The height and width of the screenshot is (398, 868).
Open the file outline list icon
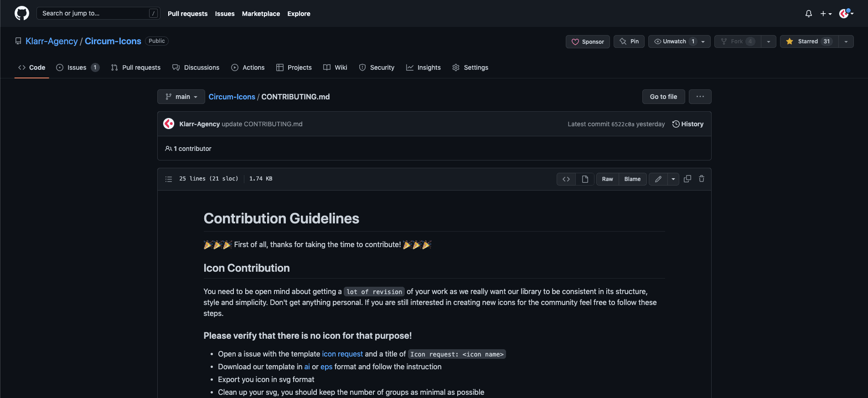pos(169,179)
